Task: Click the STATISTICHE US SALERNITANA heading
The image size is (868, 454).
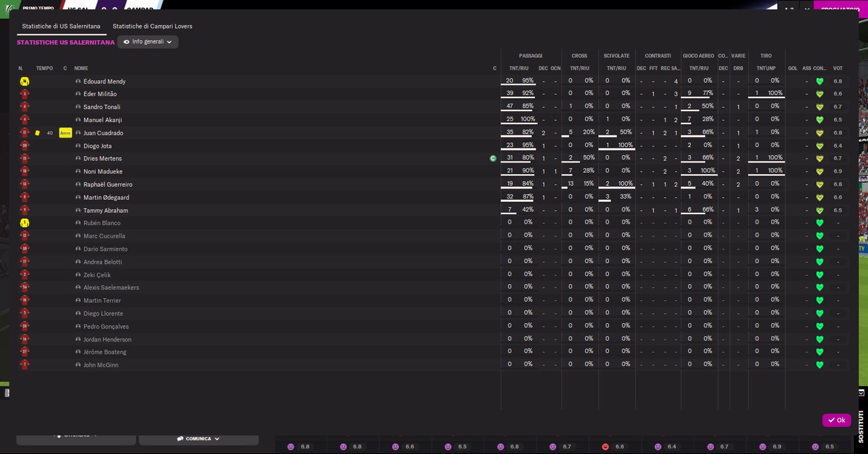Action: (x=66, y=42)
